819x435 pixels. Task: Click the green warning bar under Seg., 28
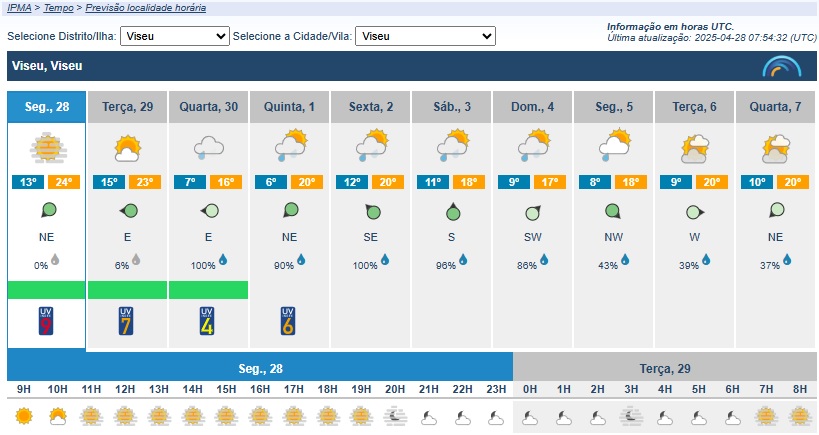point(46,290)
